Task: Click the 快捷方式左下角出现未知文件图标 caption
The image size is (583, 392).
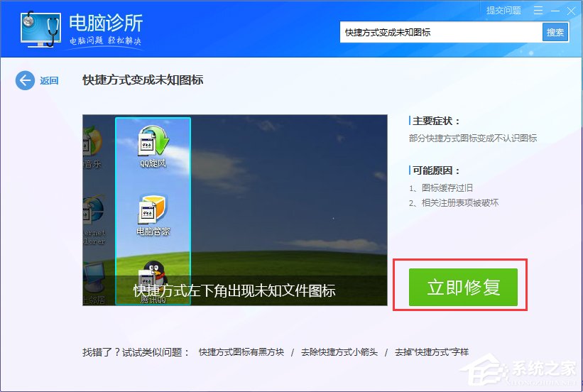Action: [234, 291]
